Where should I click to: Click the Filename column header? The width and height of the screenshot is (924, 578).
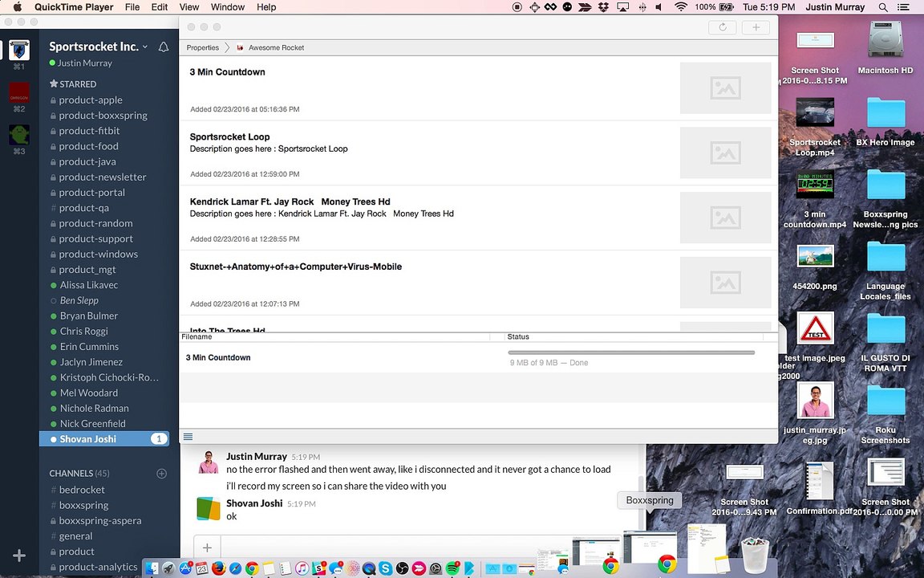[197, 337]
